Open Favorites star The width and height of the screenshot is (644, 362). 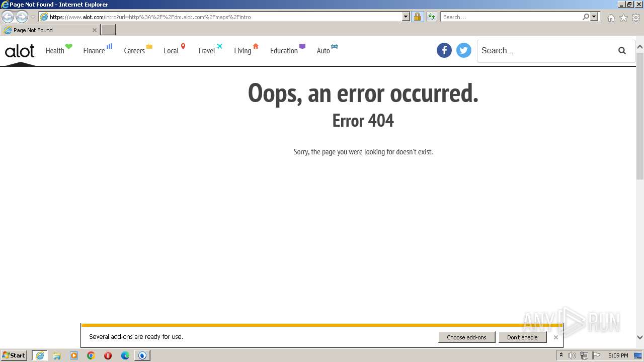[623, 18]
